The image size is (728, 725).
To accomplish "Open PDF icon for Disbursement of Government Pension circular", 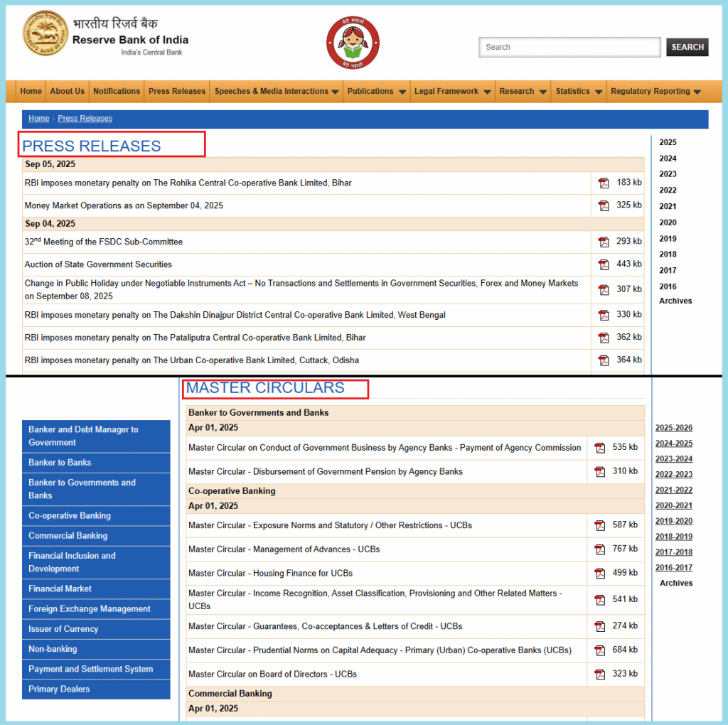I will pyautogui.click(x=600, y=472).
